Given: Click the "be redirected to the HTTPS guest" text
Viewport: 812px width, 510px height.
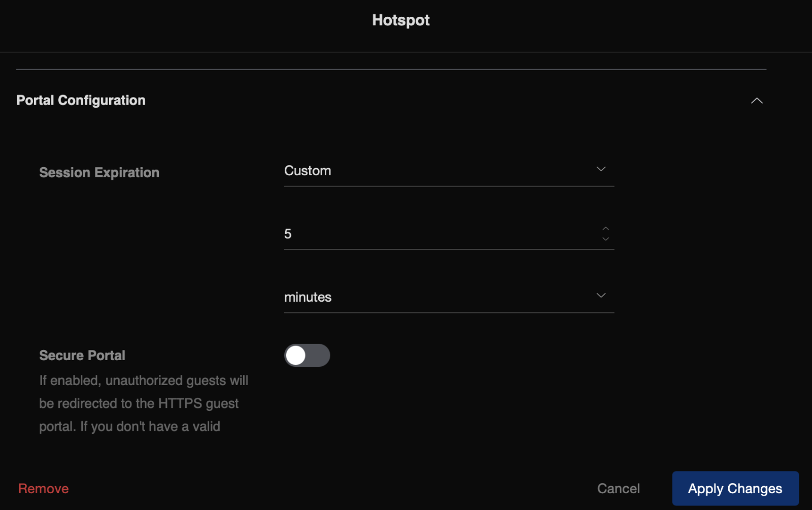Looking at the screenshot, I should (139, 403).
